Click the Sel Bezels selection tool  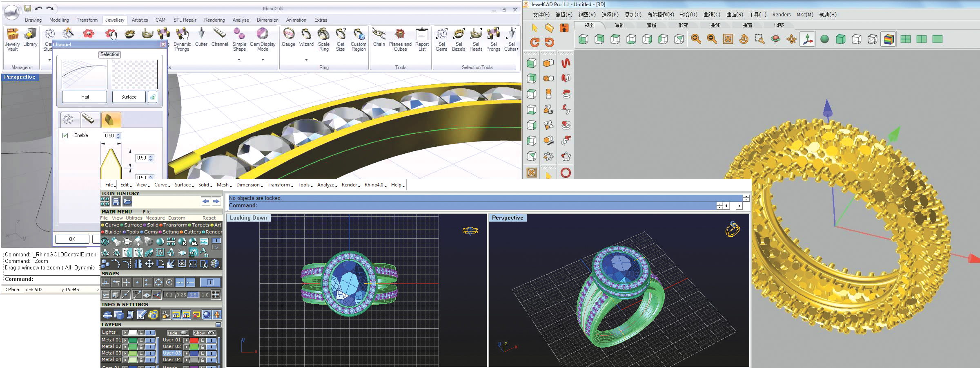pos(459,40)
